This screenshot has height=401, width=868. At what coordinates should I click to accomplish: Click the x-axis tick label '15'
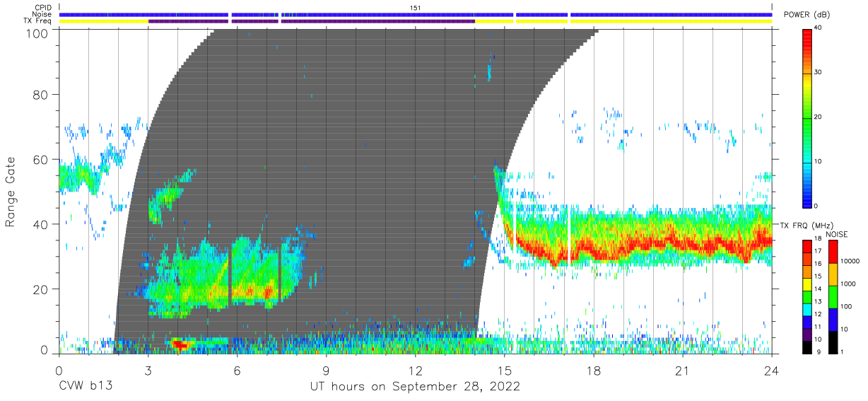[505, 370]
